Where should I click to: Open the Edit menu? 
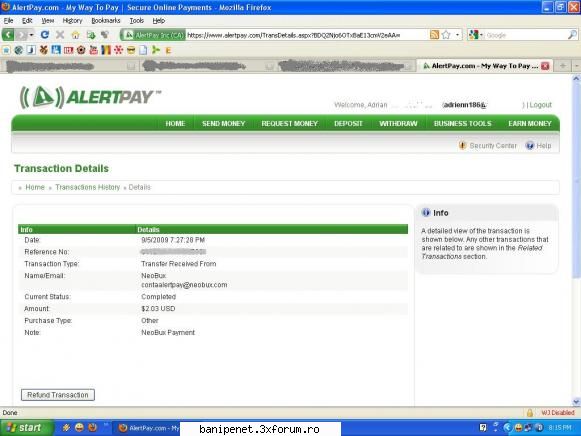pos(27,20)
